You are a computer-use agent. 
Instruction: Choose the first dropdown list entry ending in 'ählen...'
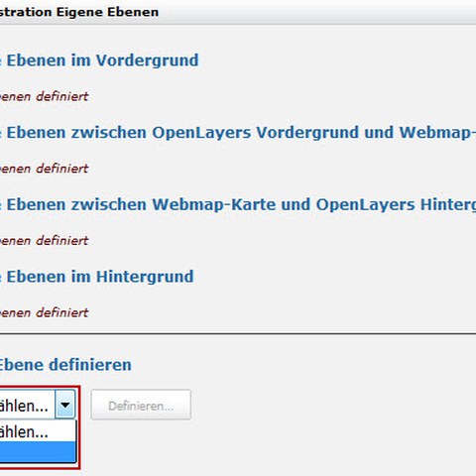(x=38, y=431)
